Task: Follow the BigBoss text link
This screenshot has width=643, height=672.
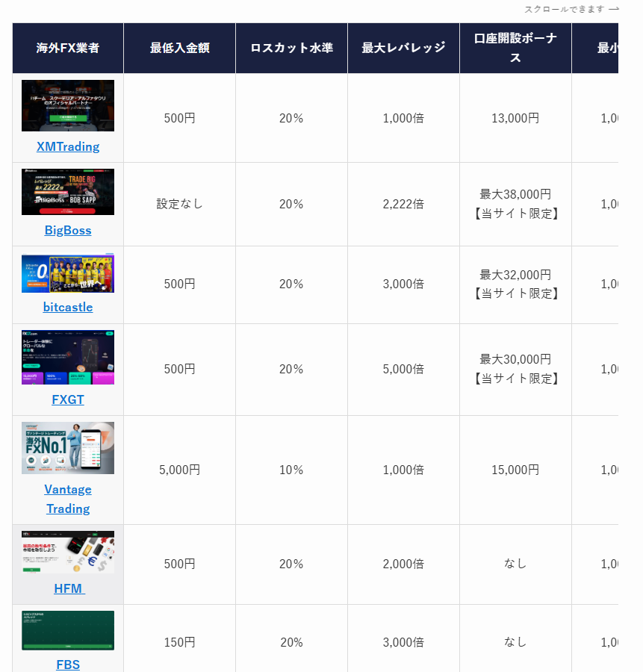Action: click(68, 230)
